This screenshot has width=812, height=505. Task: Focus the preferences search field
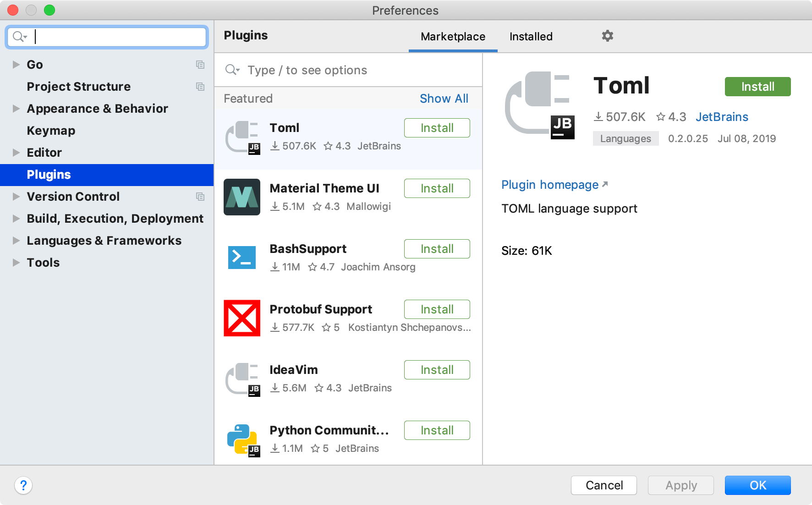pyautogui.click(x=107, y=37)
